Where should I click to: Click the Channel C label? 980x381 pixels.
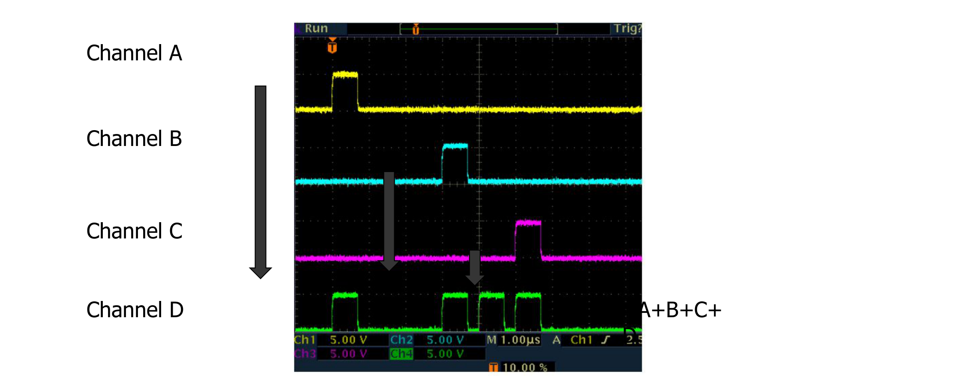tap(135, 231)
